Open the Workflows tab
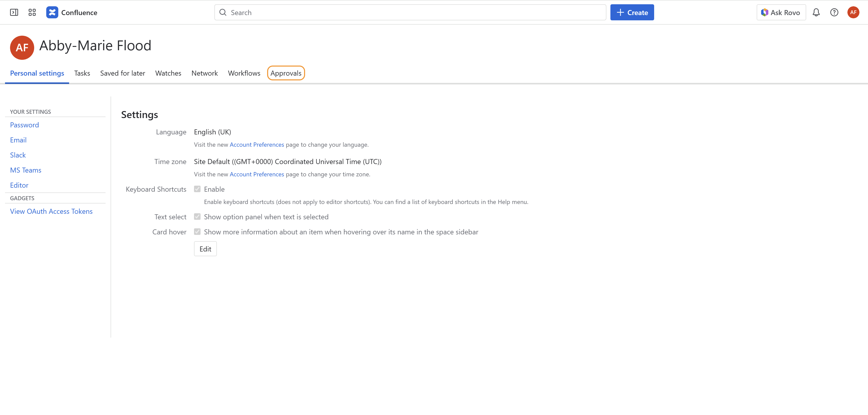Viewport: 868px width, 415px height. coord(244,73)
